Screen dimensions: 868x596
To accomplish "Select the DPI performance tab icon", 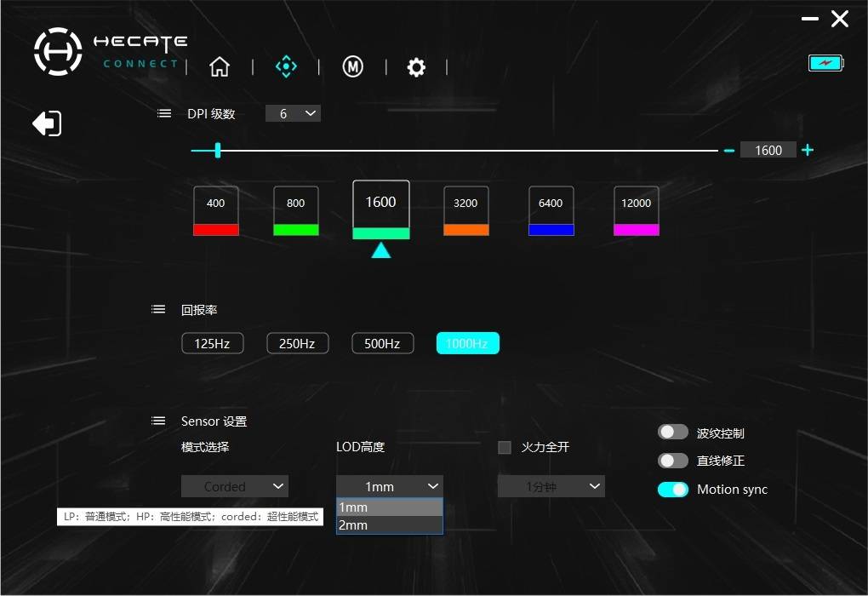I will [286, 66].
